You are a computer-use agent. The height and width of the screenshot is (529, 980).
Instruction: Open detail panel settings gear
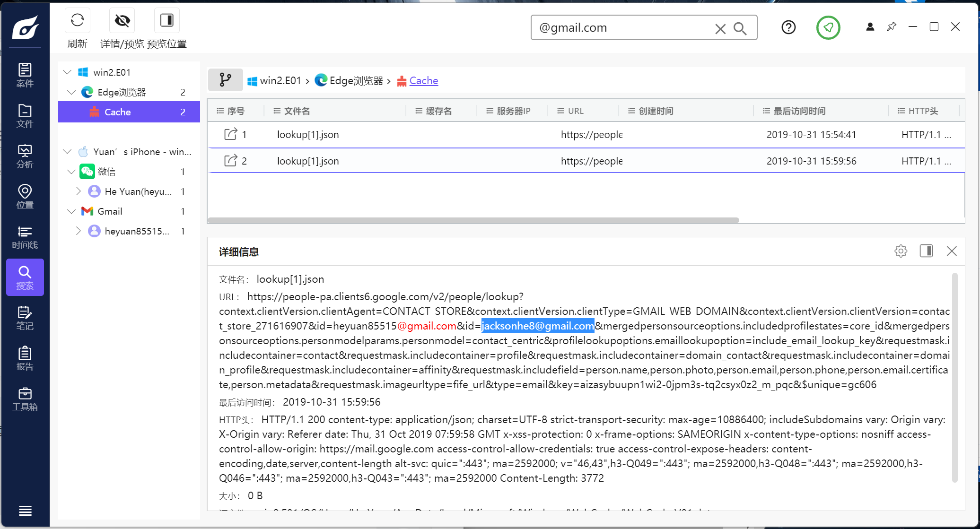901,251
